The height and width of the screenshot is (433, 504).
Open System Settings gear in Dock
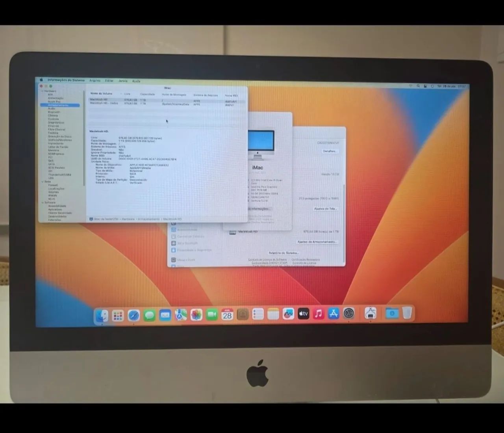pyautogui.click(x=349, y=314)
